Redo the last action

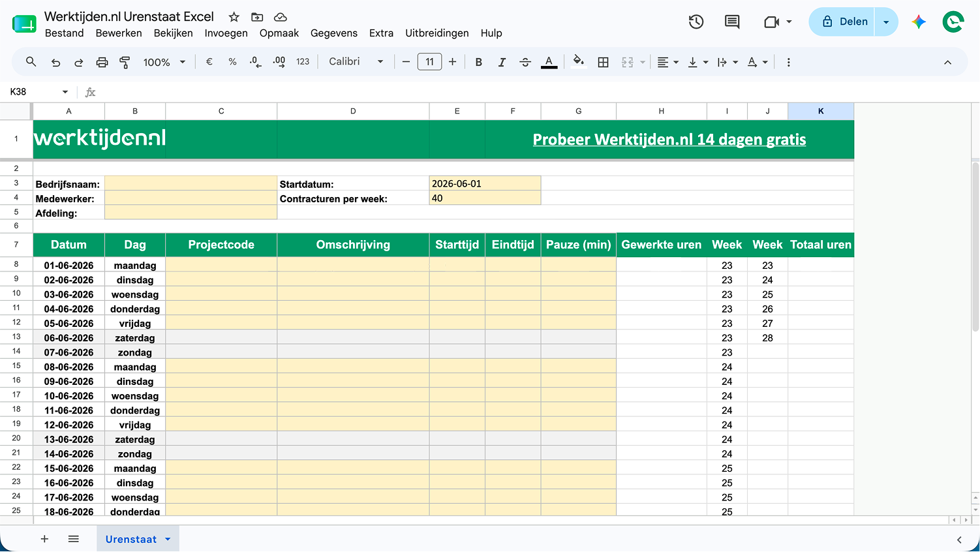78,62
